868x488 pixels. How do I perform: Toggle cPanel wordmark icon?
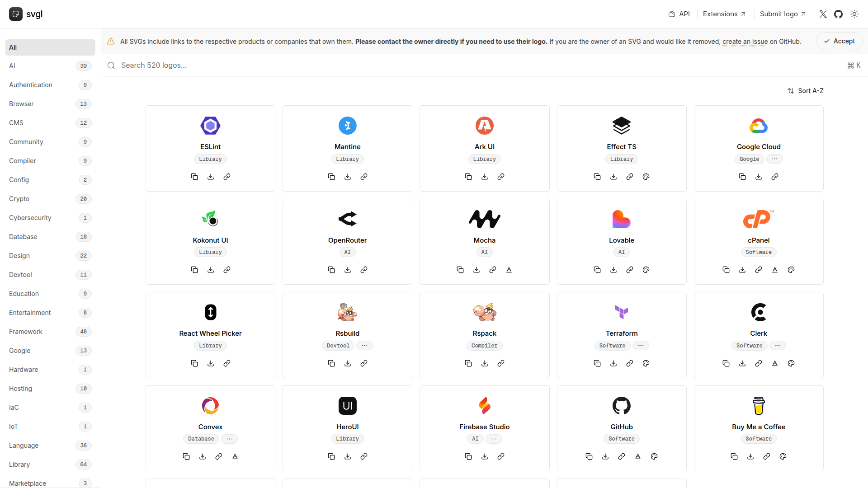(775, 270)
